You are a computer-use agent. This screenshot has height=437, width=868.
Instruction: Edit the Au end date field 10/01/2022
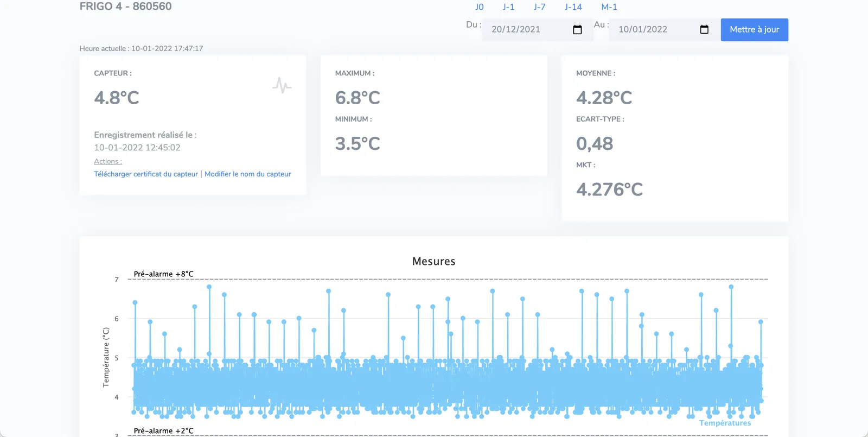(x=664, y=29)
